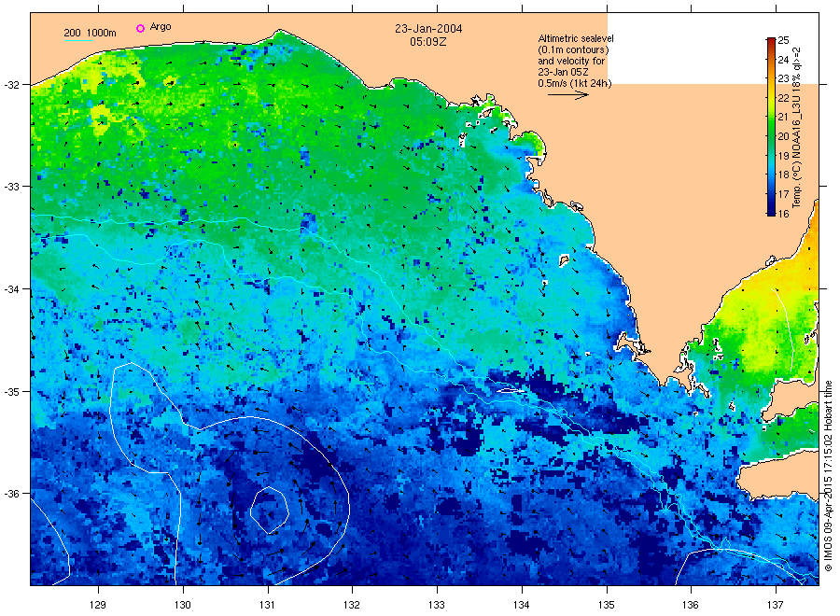Click the colorbar label '25'
The image size is (840, 616).
783,40
